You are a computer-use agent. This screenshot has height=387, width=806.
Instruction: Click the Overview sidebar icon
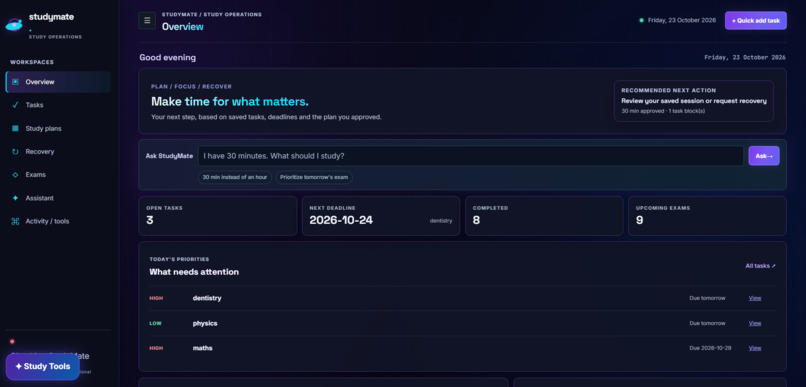point(15,82)
